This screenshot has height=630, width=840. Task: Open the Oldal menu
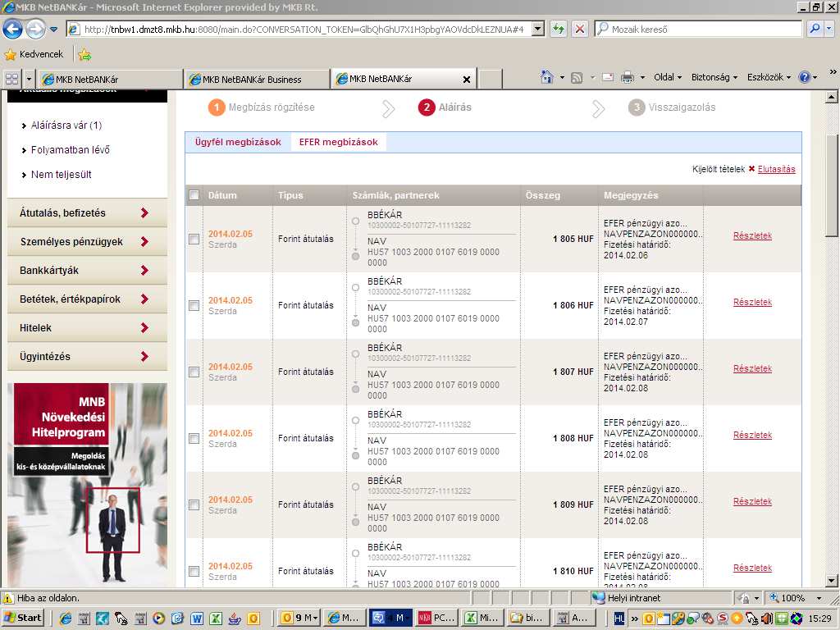tap(668, 77)
